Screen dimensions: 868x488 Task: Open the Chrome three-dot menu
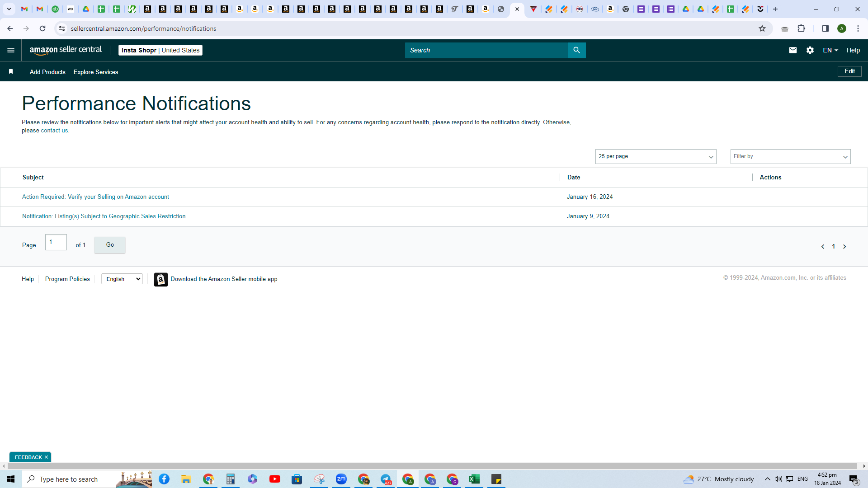pos(858,28)
